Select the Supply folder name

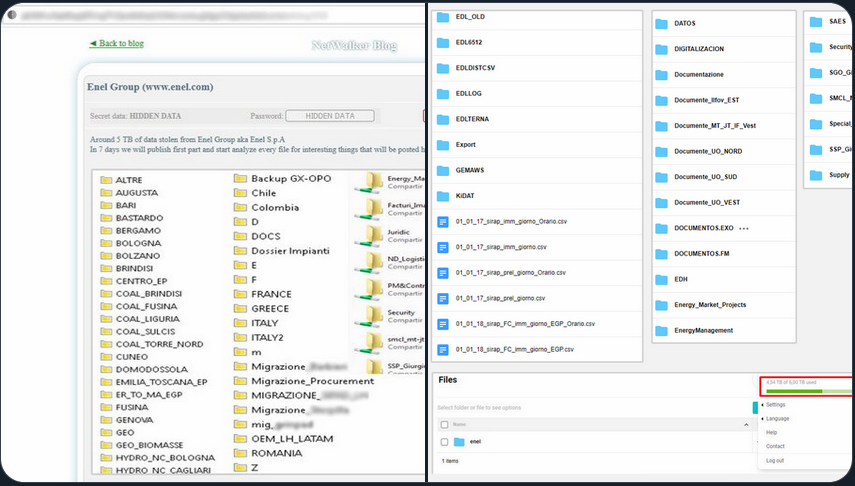pyautogui.click(x=839, y=175)
